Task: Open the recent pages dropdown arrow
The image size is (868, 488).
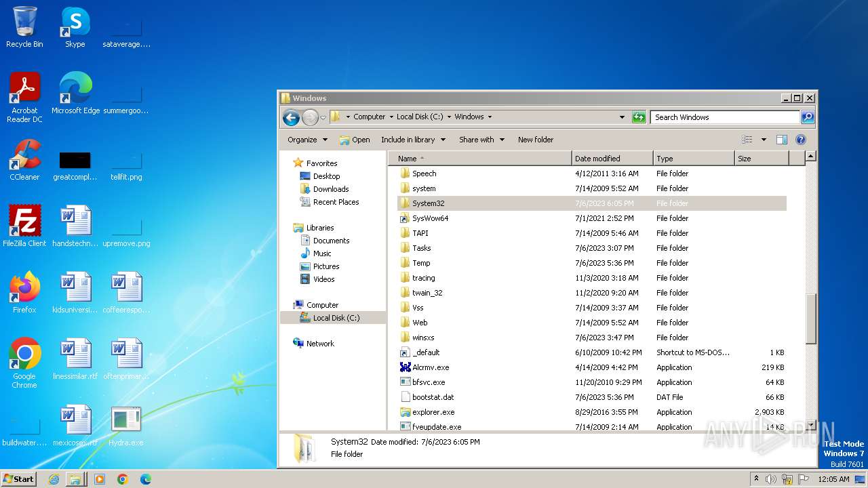Action: coord(323,117)
